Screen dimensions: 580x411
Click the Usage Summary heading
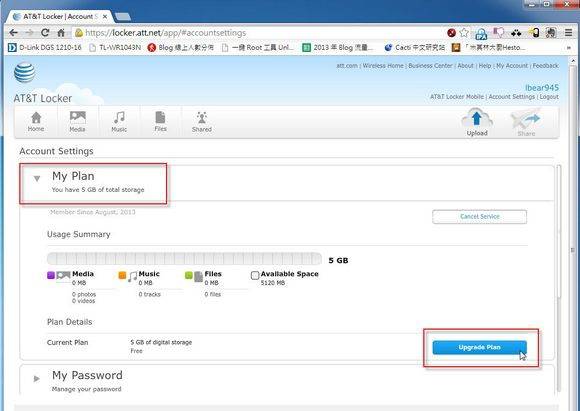coord(79,235)
